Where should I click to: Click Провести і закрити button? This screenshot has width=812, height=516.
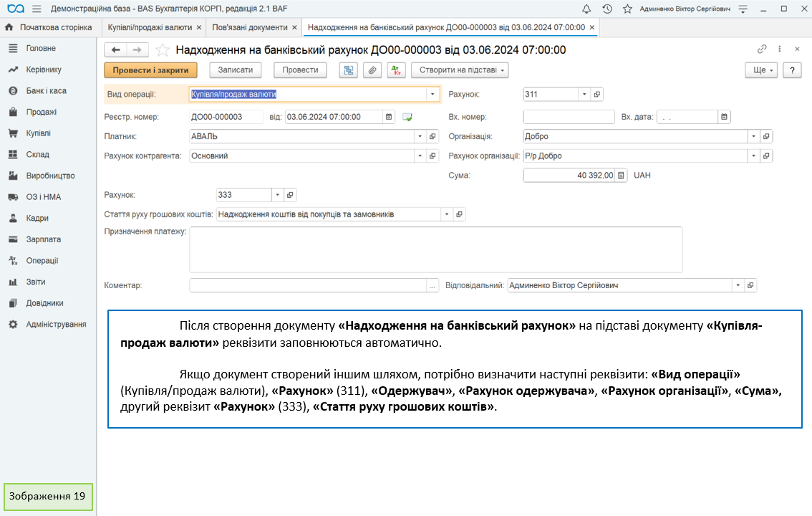(x=150, y=70)
